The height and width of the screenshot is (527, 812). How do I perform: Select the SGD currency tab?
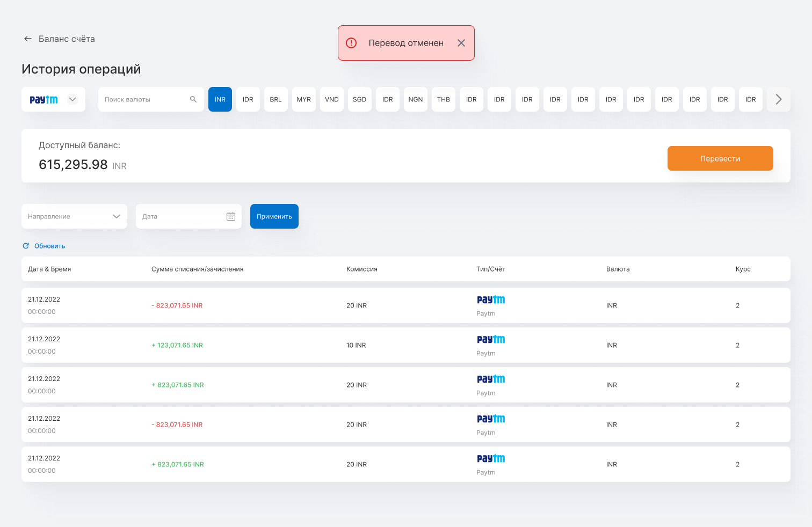coord(359,99)
